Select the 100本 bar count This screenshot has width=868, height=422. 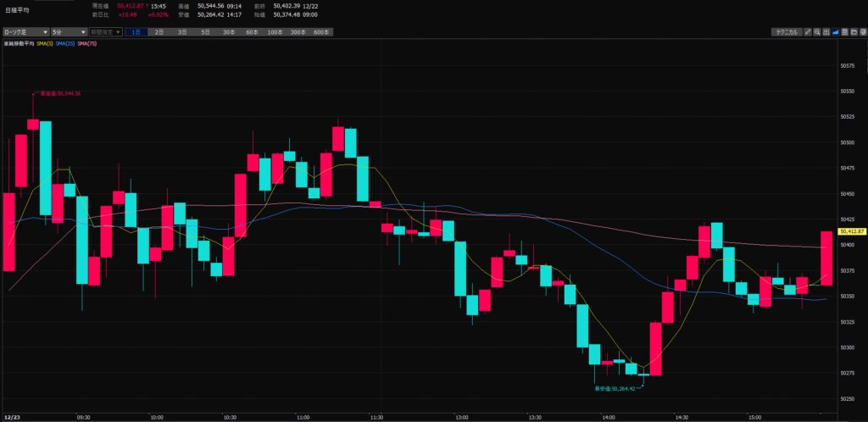tap(274, 32)
